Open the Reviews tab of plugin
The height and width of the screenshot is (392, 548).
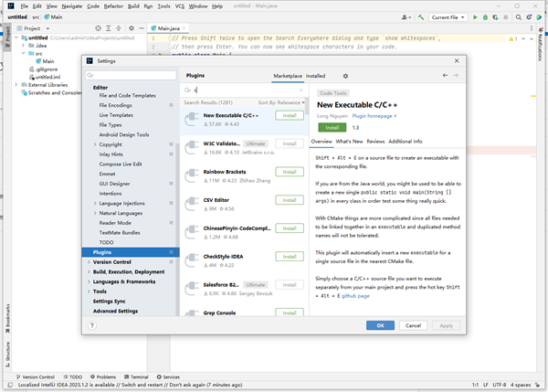tap(374, 142)
